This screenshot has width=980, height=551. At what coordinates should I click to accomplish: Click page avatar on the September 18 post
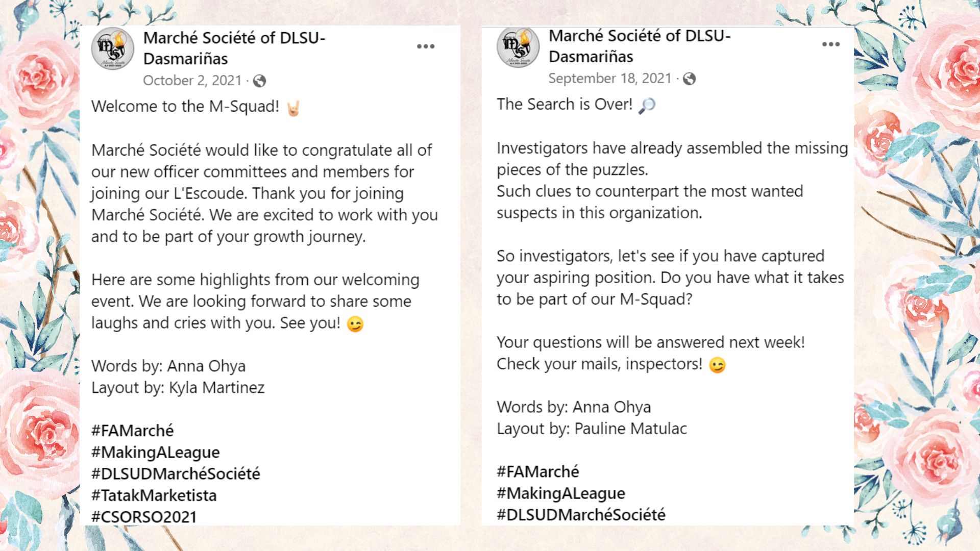point(518,47)
